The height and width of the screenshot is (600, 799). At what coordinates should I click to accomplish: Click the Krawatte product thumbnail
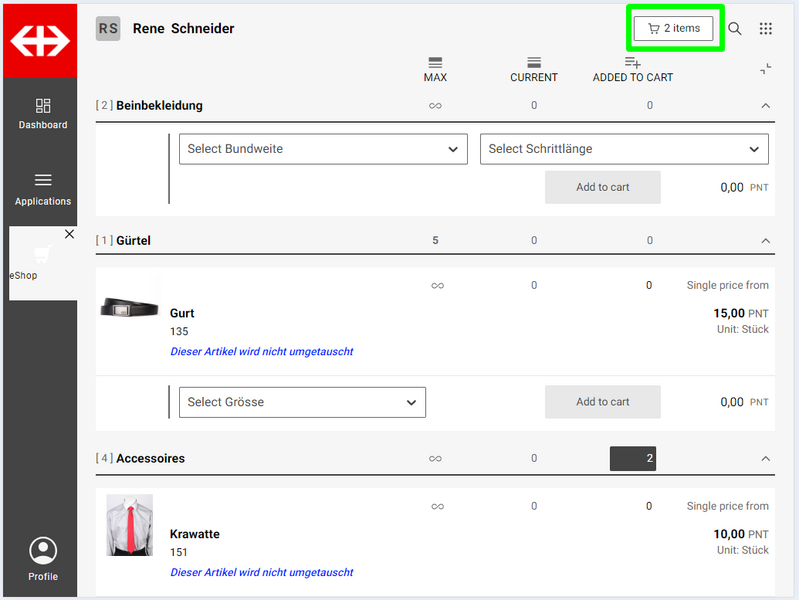pyautogui.click(x=130, y=525)
